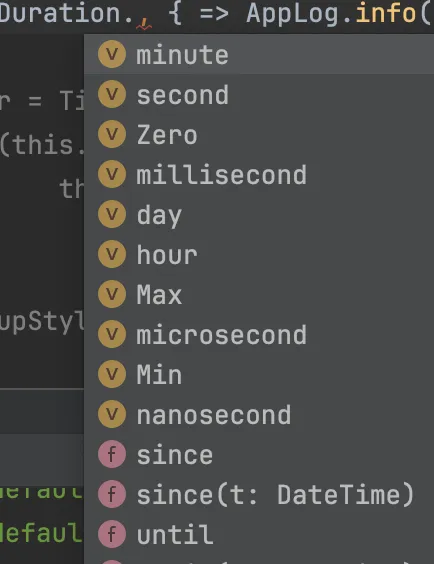This screenshot has width=434, height=564.
Task: Click the error squiggle after Duration.
Action: pyautogui.click(x=144, y=24)
